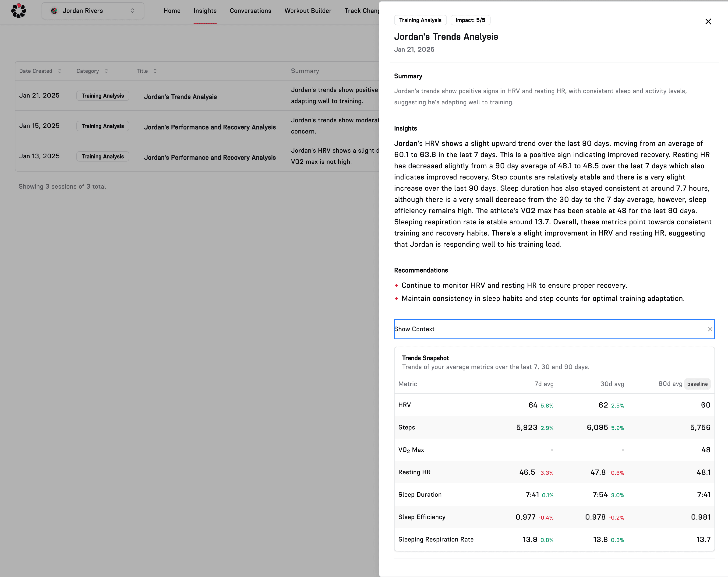Select the Insights tab
Image resolution: width=728 pixels, height=577 pixels.
[205, 11]
